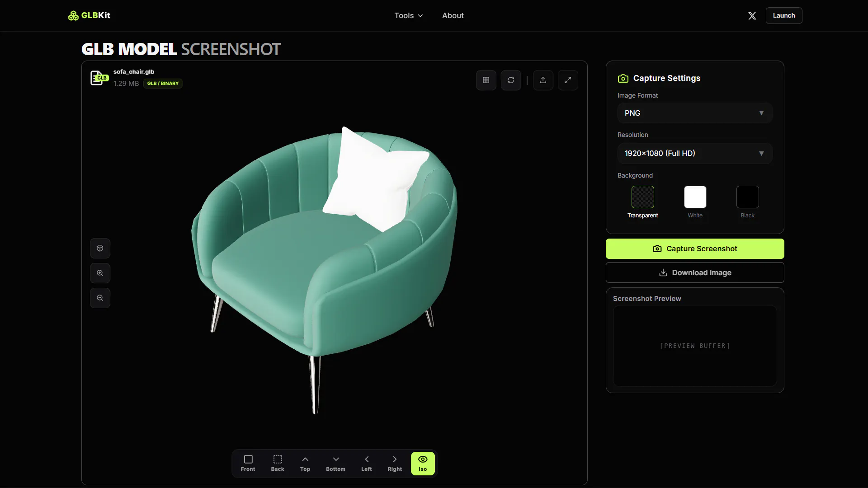The image size is (868, 488).
Task: Click the GLBKit logo
Action: coord(89,15)
